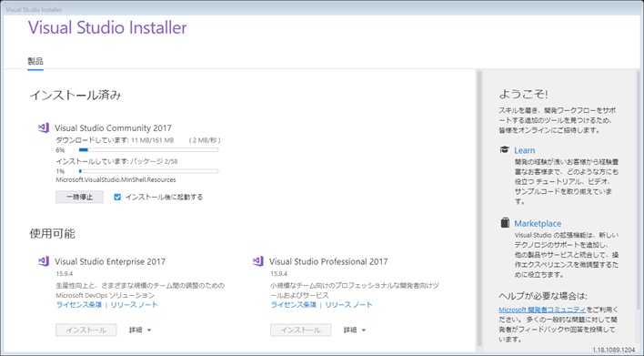Click the Visual Studio Professional 2017 title
Image resolution: width=644 pixels, height=356 pixels.
tap(328, 261)
